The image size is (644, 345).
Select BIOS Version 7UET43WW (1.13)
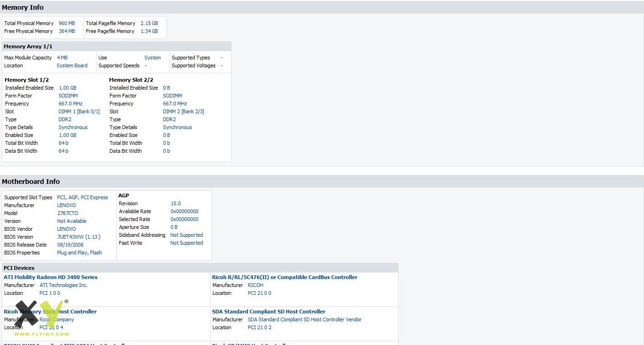click(x=79, y=237)
